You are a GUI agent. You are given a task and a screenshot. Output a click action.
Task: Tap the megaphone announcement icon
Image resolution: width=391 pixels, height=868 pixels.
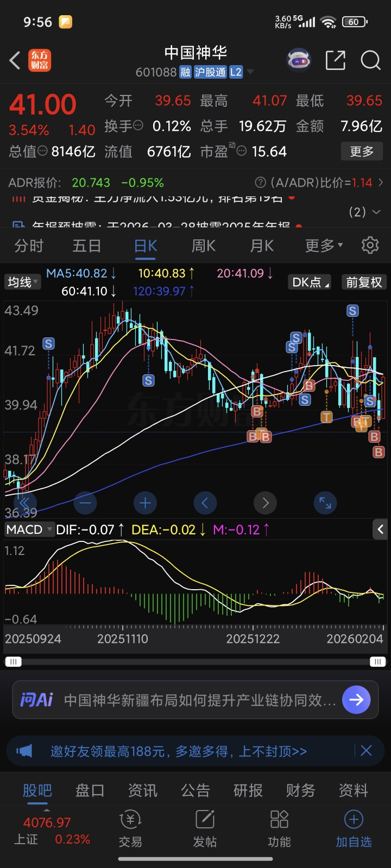(x=24, y=751)
